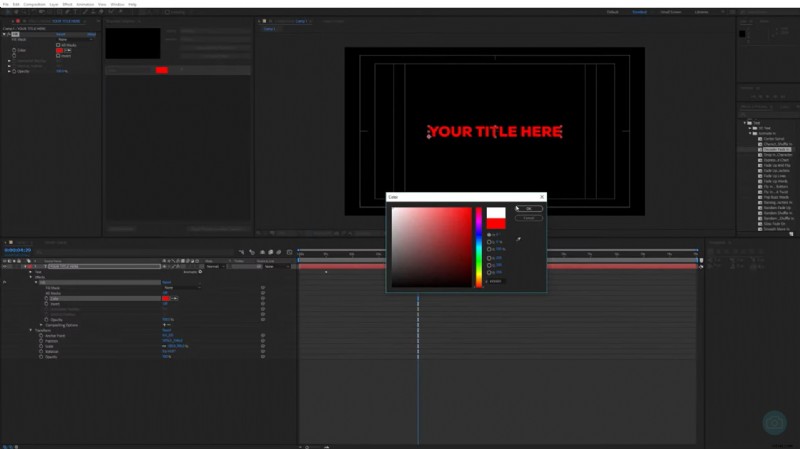Click Reset on the timeline Fill row
Image resolution: width=800 pixels, height=449 pixels.
point(166,282)
